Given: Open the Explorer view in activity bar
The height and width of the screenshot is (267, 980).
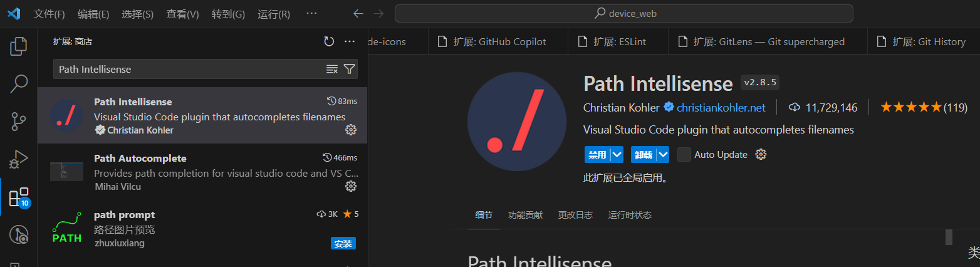Looking at the screenshot, I should pos(19,46).
